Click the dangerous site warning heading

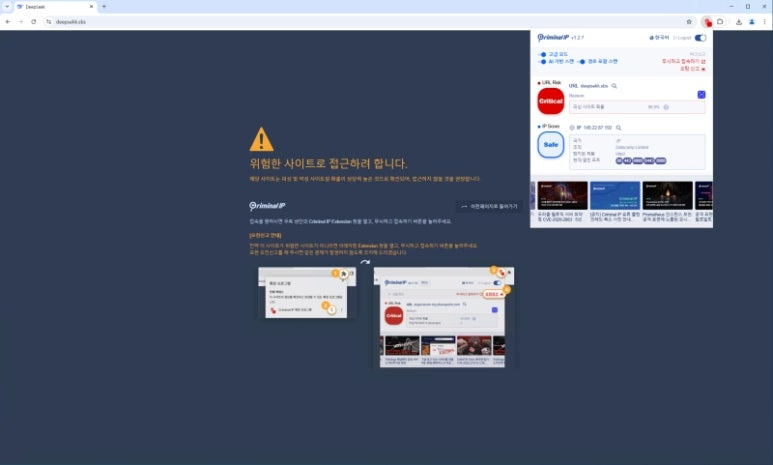[x=328, y=164]
